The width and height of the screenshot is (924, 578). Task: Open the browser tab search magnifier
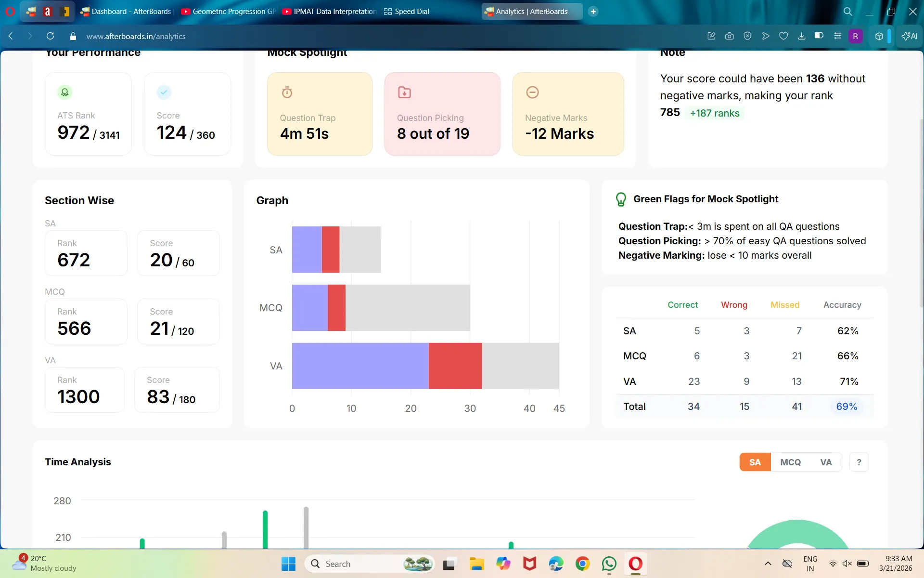click(x=847, y=12)
